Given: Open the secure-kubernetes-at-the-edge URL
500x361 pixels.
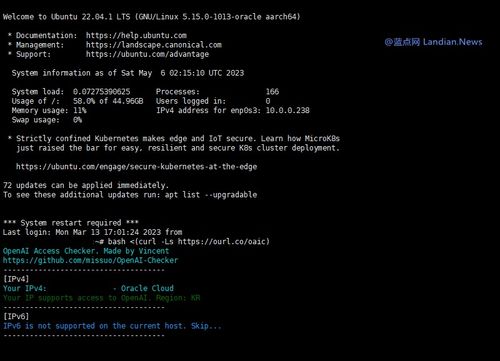Looking at the screenshot, I should [x=136, y=166].
